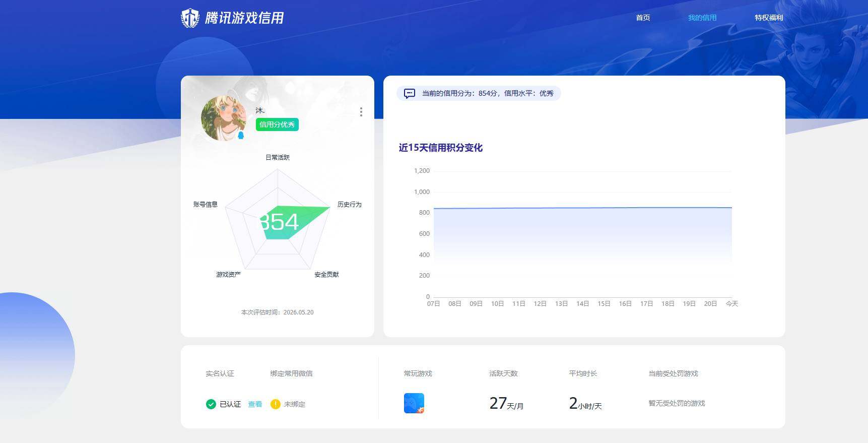
Task: Click the 2小时/天 average duration value
Action: (x=585, y=403)
